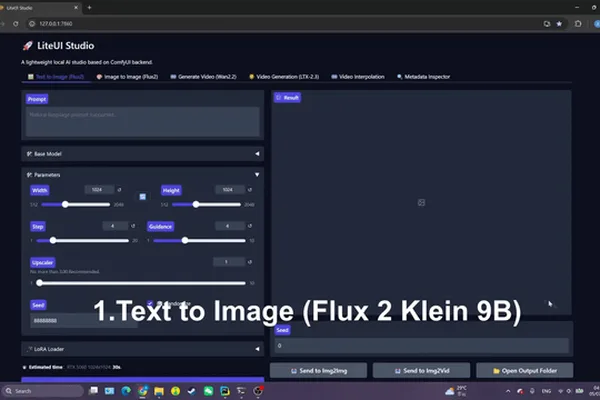600x400 pixels.
Task: Click the Guidance slider handle
Action: [x=185, y=240]
